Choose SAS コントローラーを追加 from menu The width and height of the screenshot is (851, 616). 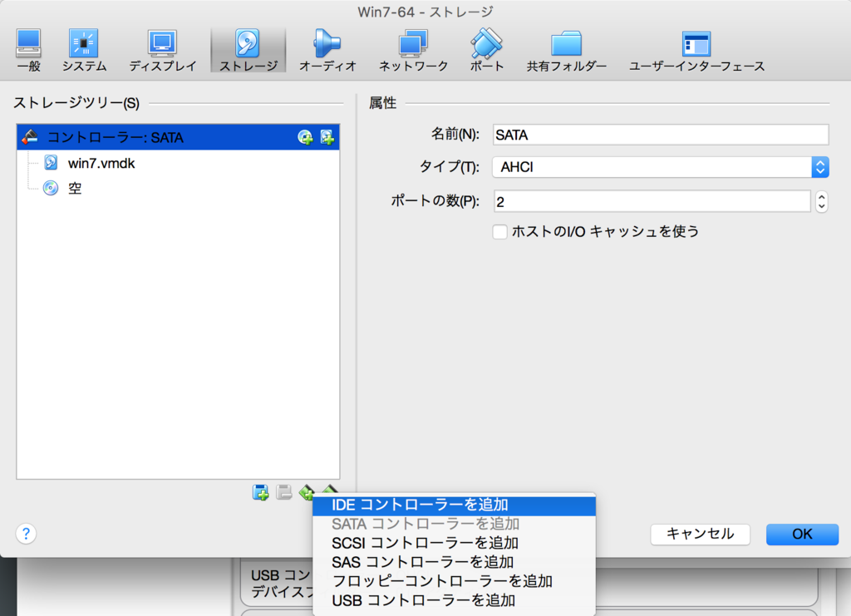[455, 562]
